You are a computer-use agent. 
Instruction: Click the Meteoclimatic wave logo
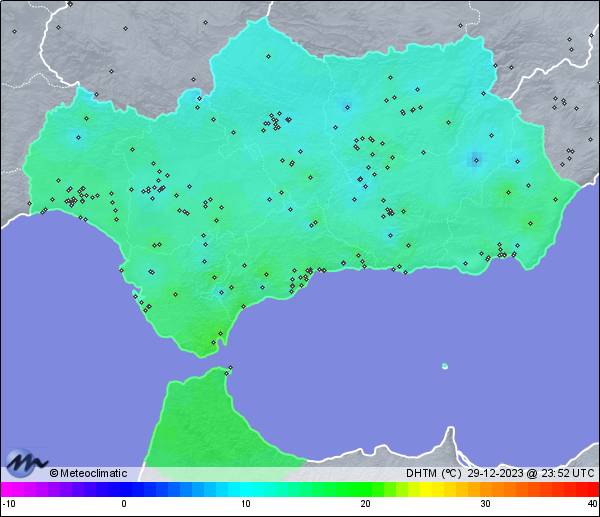[27, 463]
